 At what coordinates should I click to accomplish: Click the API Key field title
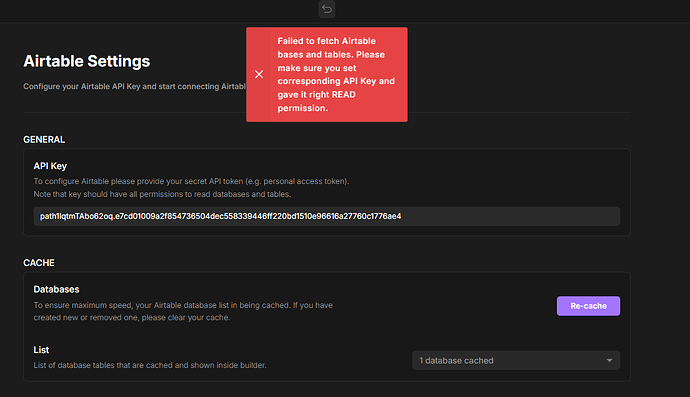tap(50, 166)
